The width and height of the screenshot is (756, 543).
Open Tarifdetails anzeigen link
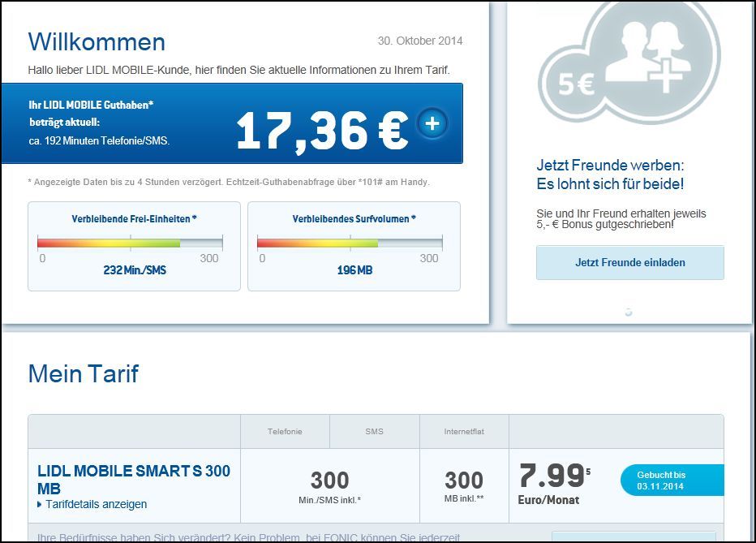point(97,504)
